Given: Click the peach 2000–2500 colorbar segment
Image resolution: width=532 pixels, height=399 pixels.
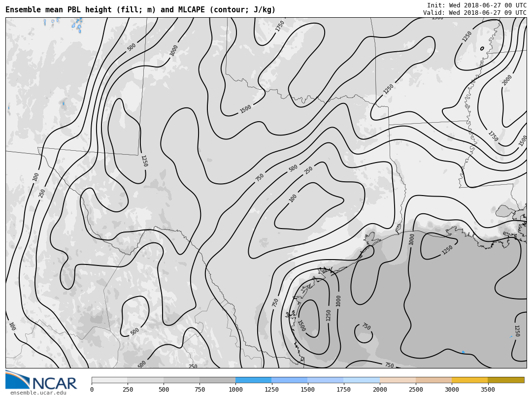Looking at the screenshot, I should coord(398,380).
